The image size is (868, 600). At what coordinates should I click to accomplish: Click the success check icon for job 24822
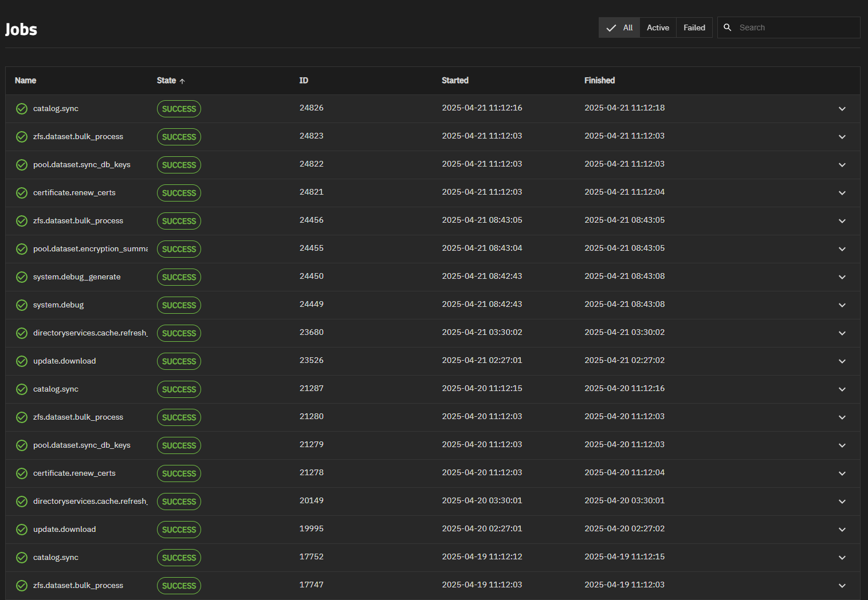coord(22,165)
